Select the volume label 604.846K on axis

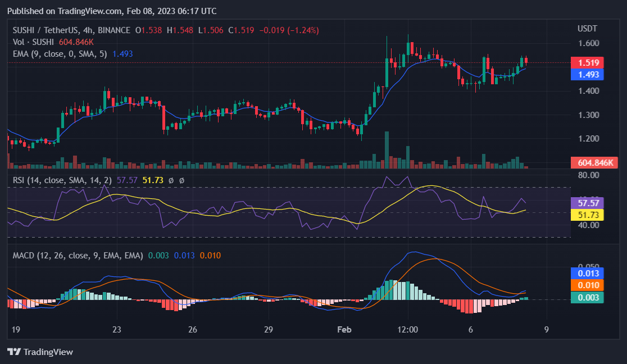(x=594, y=163)
